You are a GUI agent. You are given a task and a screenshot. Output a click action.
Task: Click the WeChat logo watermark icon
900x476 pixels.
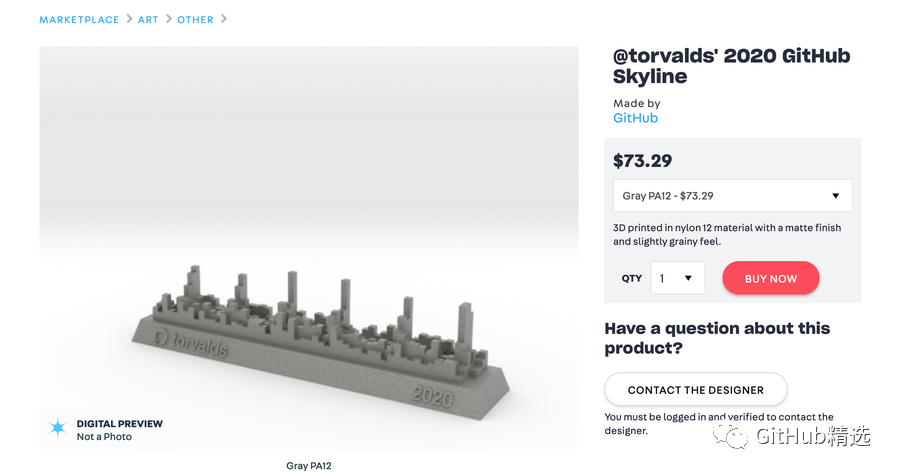[731, 436]
